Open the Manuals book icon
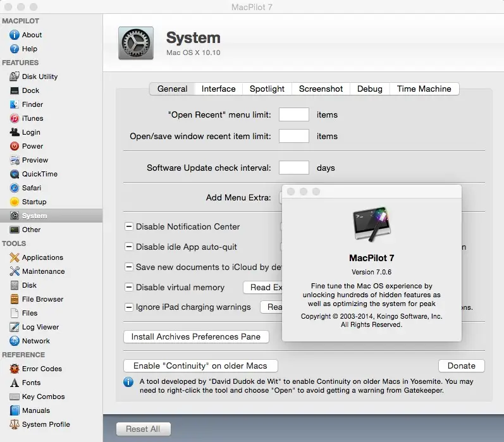 click(14, 410)
